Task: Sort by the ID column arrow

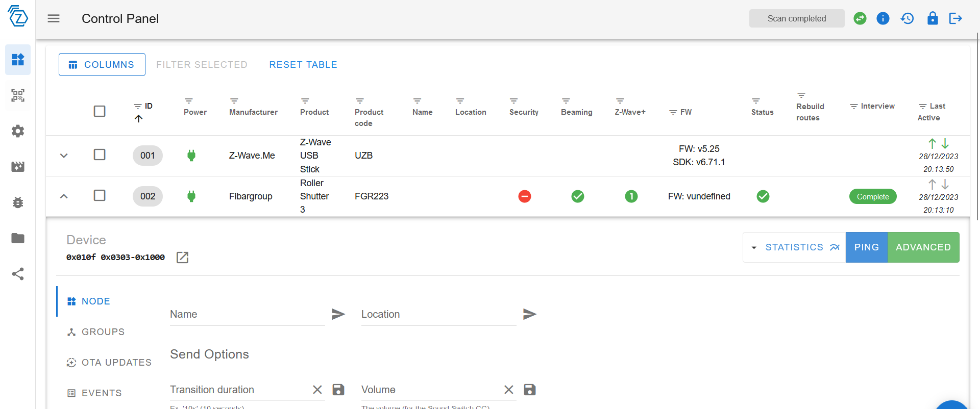Action: (x=138, y=119)
